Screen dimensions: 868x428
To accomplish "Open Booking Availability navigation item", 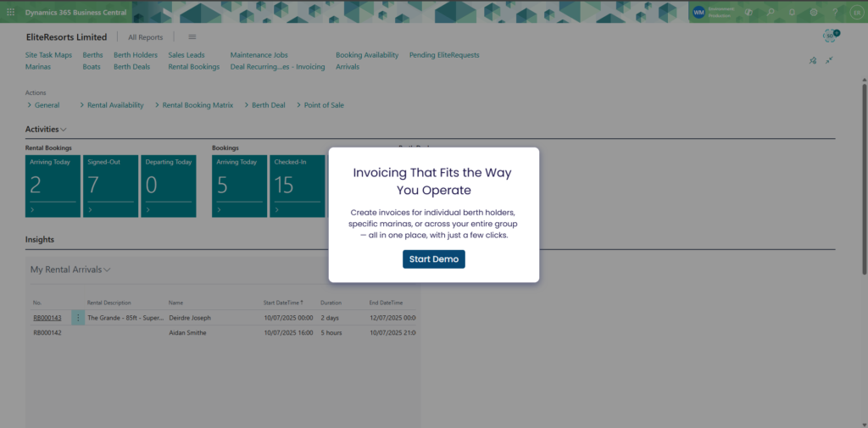I will (x=367, y=55).
